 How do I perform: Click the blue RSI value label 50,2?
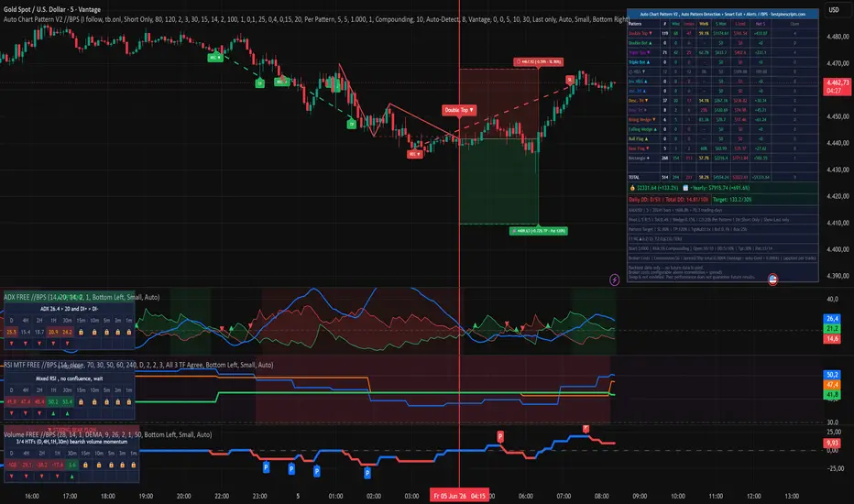tap(832, 375)
